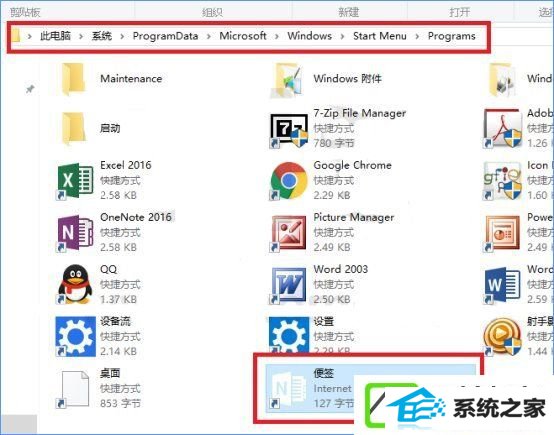Screen dimensions: 554x435
Task: Expand chevron after Start Menu in path
Action: tap(417, 36)
